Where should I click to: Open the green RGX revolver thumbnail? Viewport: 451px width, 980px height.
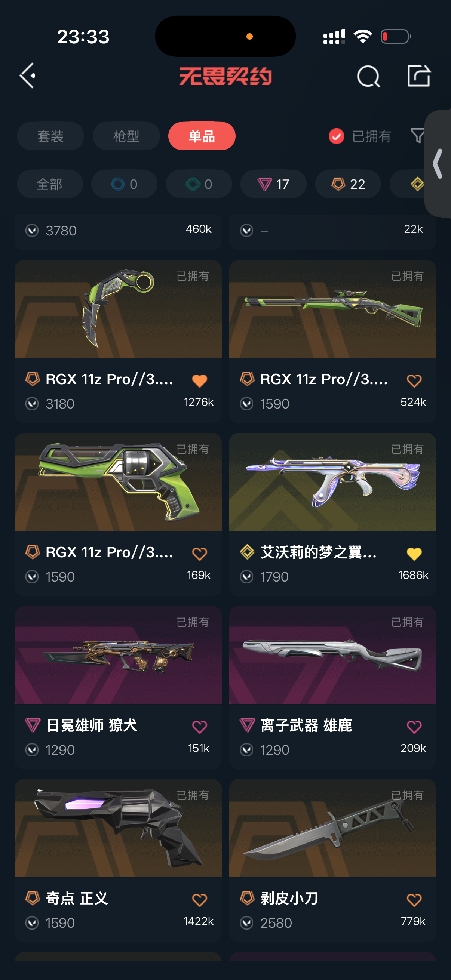point(118,482)
